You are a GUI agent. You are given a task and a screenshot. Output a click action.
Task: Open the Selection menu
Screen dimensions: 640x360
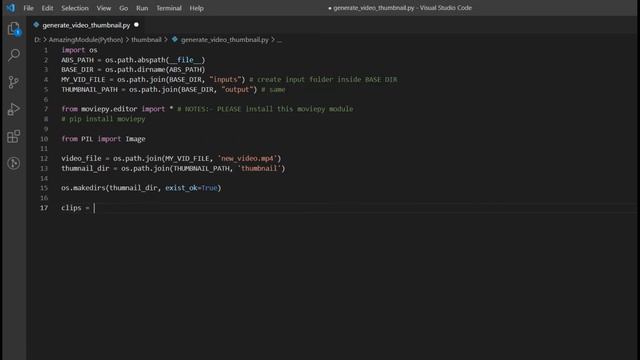(x=75, y=8)
